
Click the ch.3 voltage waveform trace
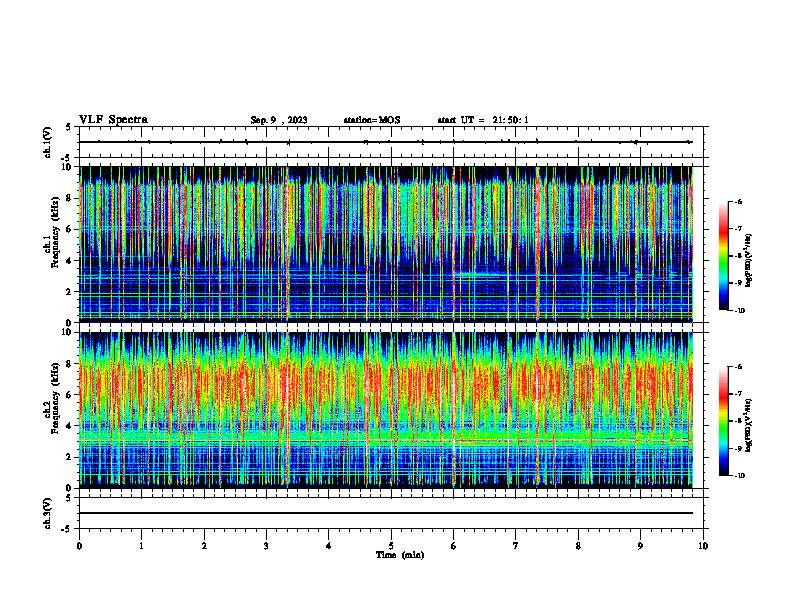(386, 513)
